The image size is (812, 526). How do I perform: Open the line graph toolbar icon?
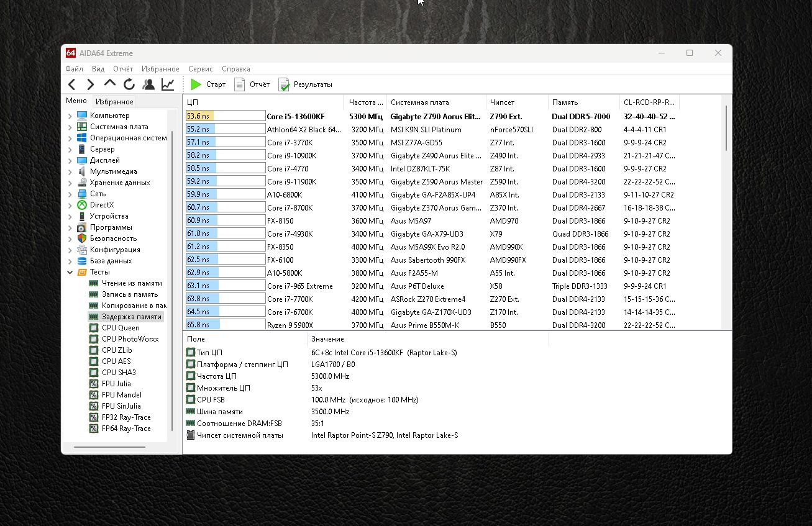[x=168, y=84]
